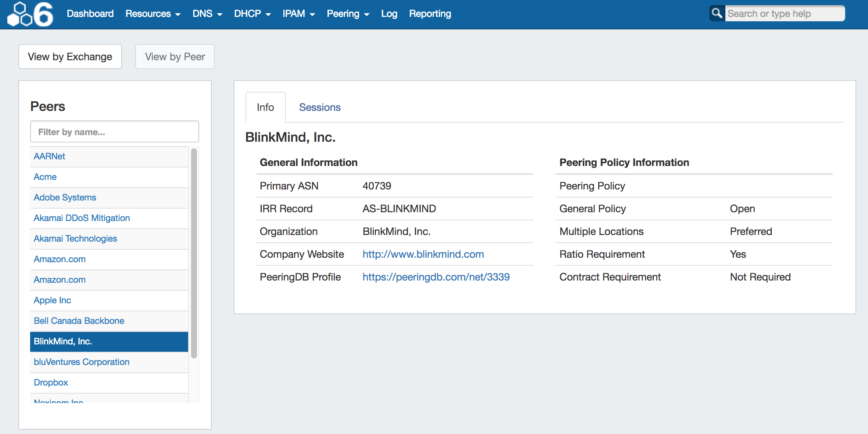Open the blinkmind.com company website link
Viewport: 868px width, 434px height.
[x=423, y=254]
